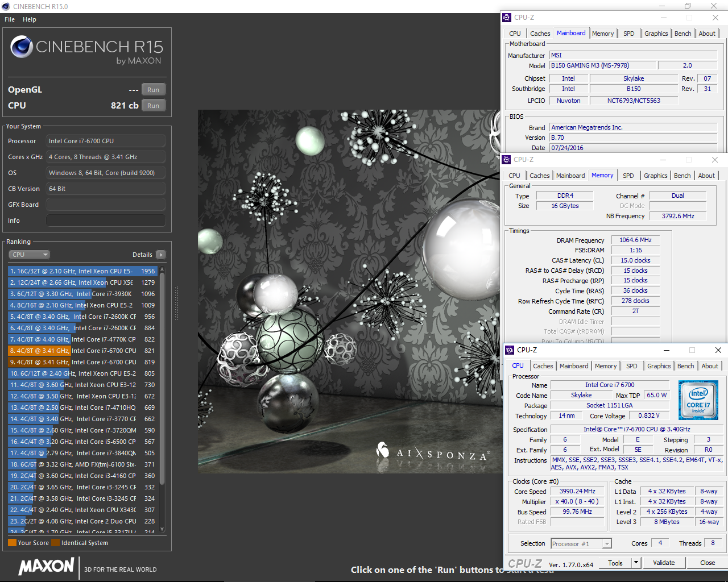Select Bench tab in Memory window
The image size is (728, 582).
[x=682, y=176]
